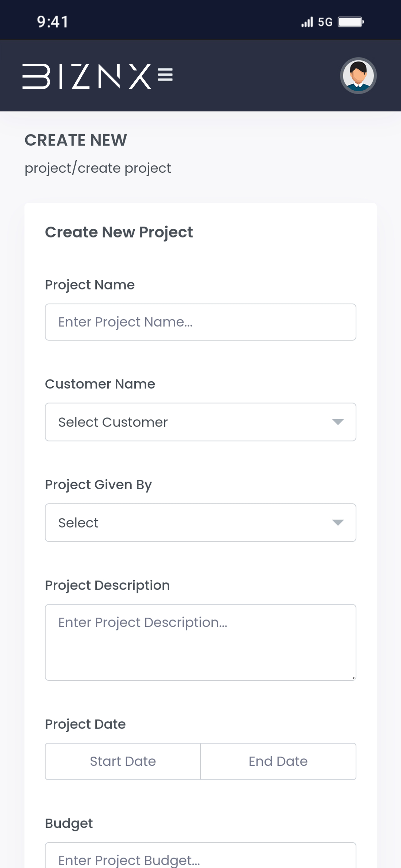Tap the 9:41 status bar clock
This screenshot has height=868, width=401.
click(x=53, y=22)
